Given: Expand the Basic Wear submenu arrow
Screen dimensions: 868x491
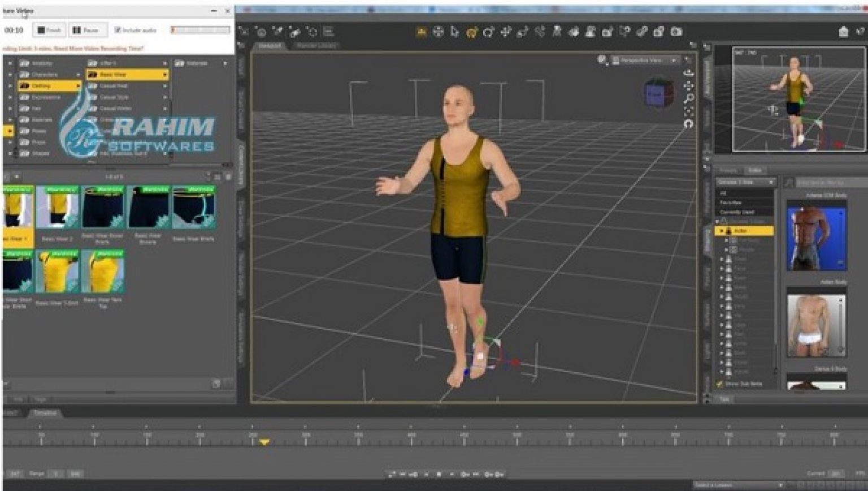Looking at the screenshot, I should tap(164, 74).
